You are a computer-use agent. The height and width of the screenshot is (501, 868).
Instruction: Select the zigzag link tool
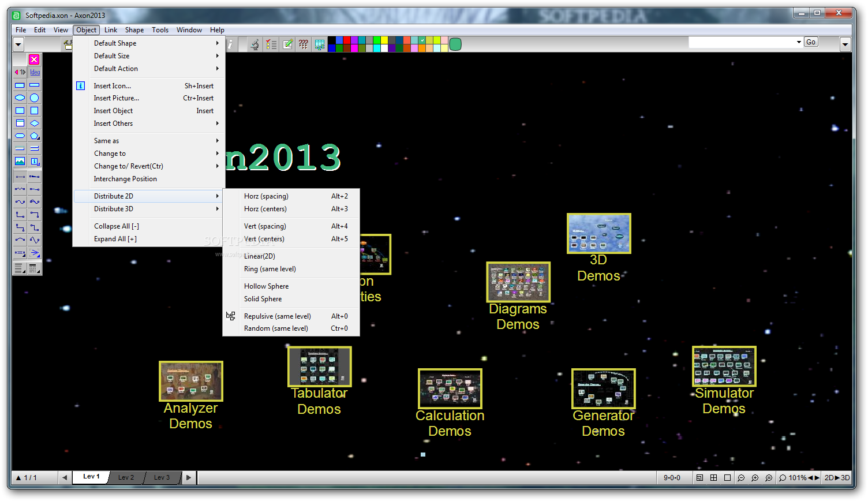click(20, 189)
